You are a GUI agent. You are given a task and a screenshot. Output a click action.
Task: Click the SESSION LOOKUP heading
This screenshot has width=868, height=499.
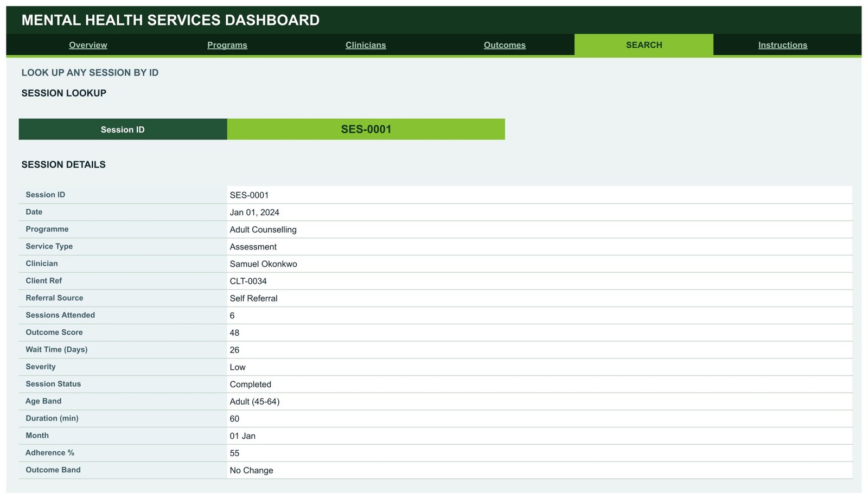pos(64,93)
